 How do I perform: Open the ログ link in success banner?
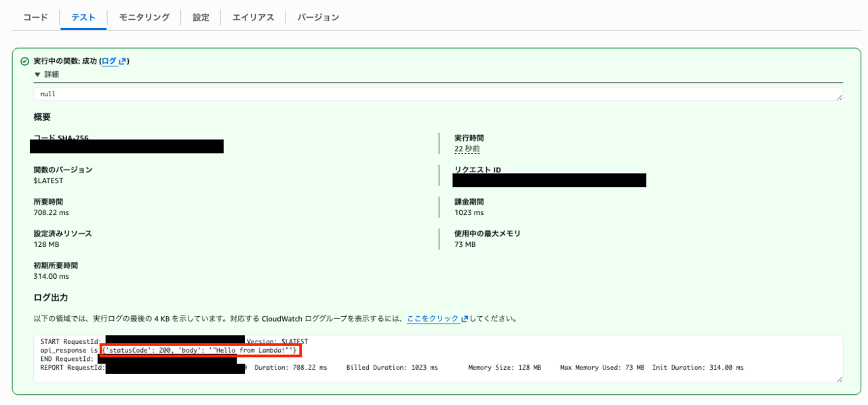click(x=109, y=61)
